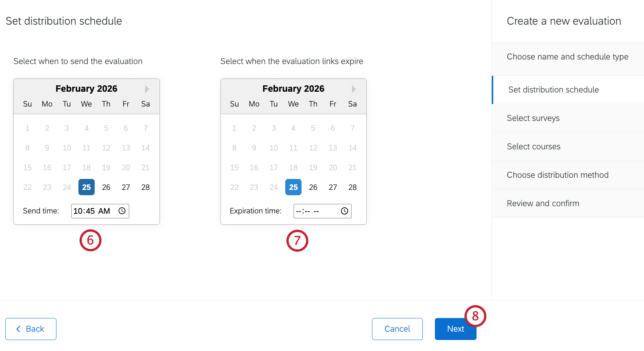Go back to the previous step
Screen dimensions: 644x351
coord(31,329)
